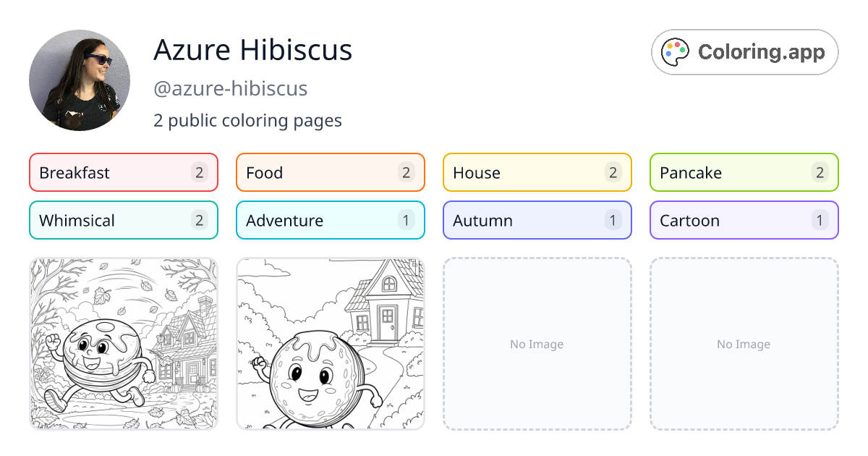This screenshot has height=456, width=868.
Task: Click the first 'No Image' placeholder
Action: 537,344
